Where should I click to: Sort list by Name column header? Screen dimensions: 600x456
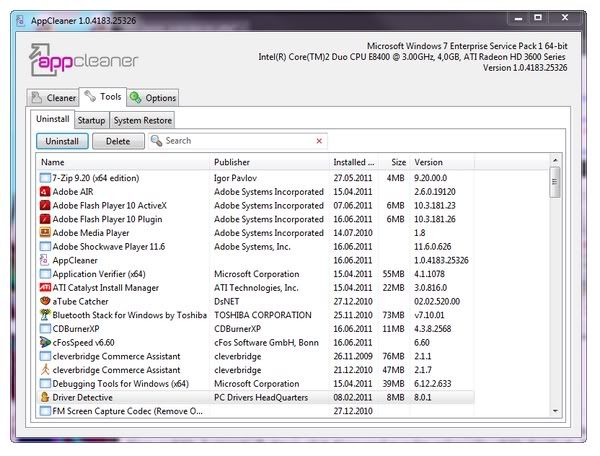click(123, 162)
